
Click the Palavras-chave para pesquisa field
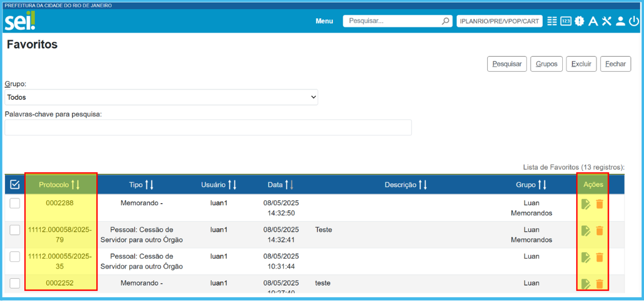pyautogui.click(x=208, y=127)
